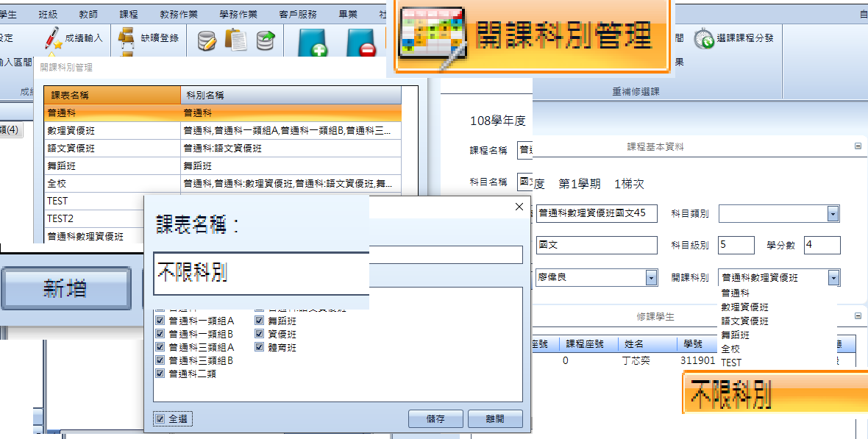Click the clipboard document icon
868x439 pixels.
(236, 40)
